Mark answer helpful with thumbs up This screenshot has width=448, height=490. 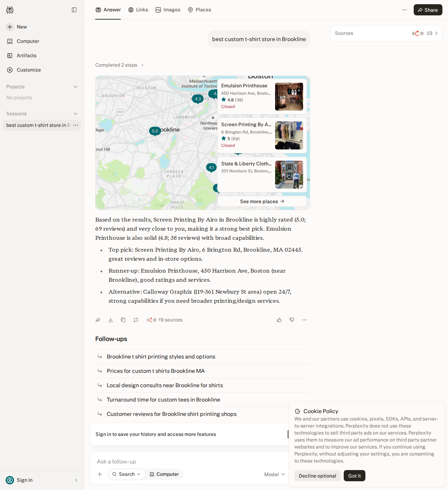click(x=279, y=320)
